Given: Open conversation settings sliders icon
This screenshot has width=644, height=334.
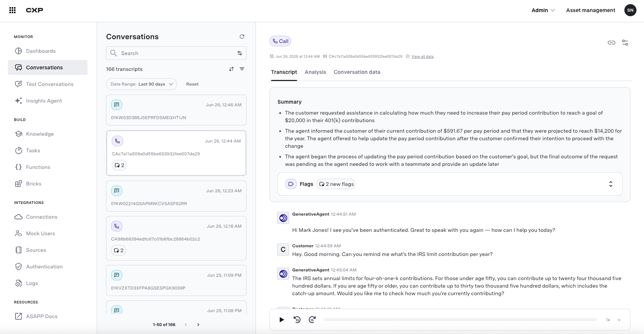Looking at the screenshot, I should tap(625, 43).
